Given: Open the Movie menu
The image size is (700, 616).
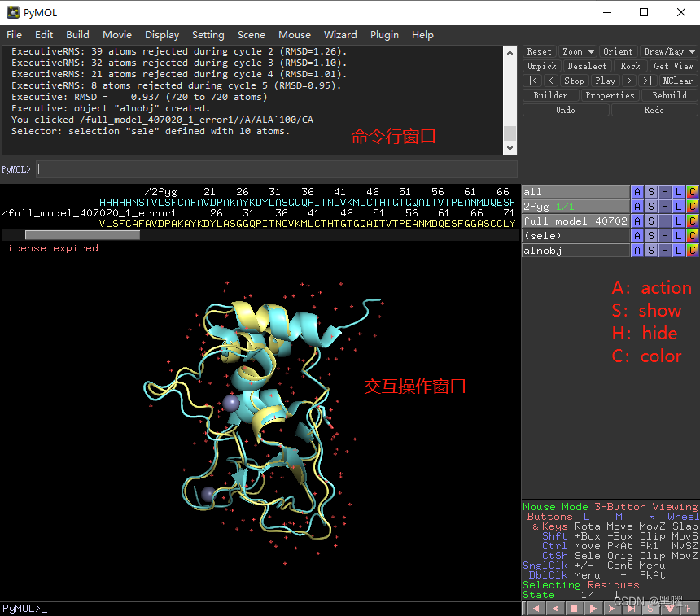Looking at the screenshot, I should click(x=117, y=35).
